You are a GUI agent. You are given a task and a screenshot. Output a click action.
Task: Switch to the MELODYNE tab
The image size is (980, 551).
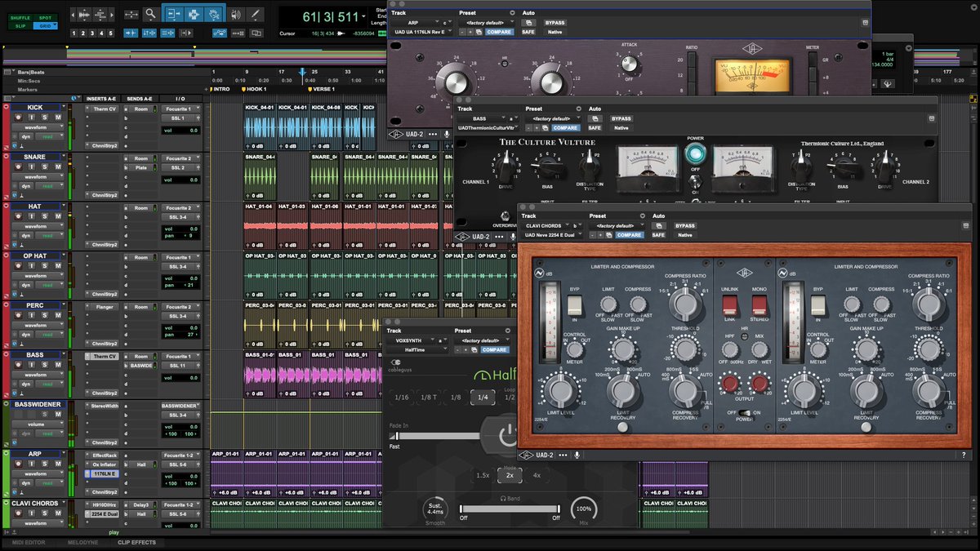tap(82, 542)
